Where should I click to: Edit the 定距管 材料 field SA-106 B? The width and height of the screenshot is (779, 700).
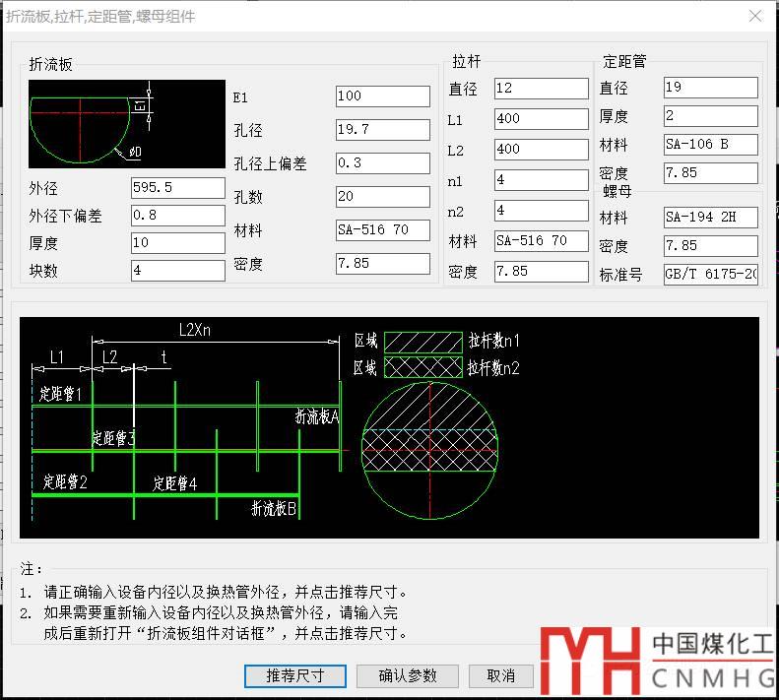click(x=710, y=145)
